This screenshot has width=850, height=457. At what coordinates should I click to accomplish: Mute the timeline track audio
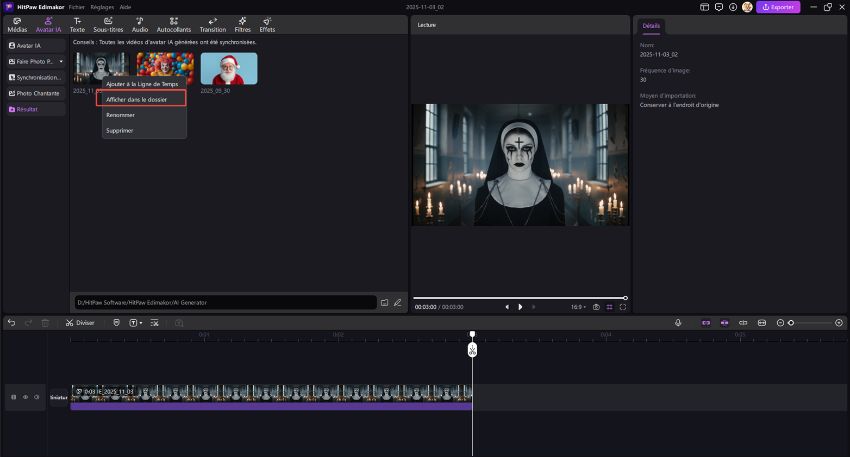[x=37, y=397]
